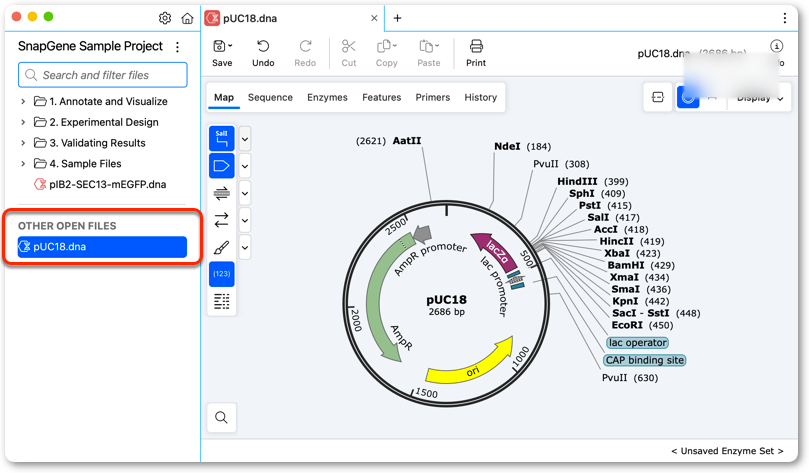Viewport: 809px width, 473px height.
Task: Switch to the Features tab
Action: pos(381,97)
